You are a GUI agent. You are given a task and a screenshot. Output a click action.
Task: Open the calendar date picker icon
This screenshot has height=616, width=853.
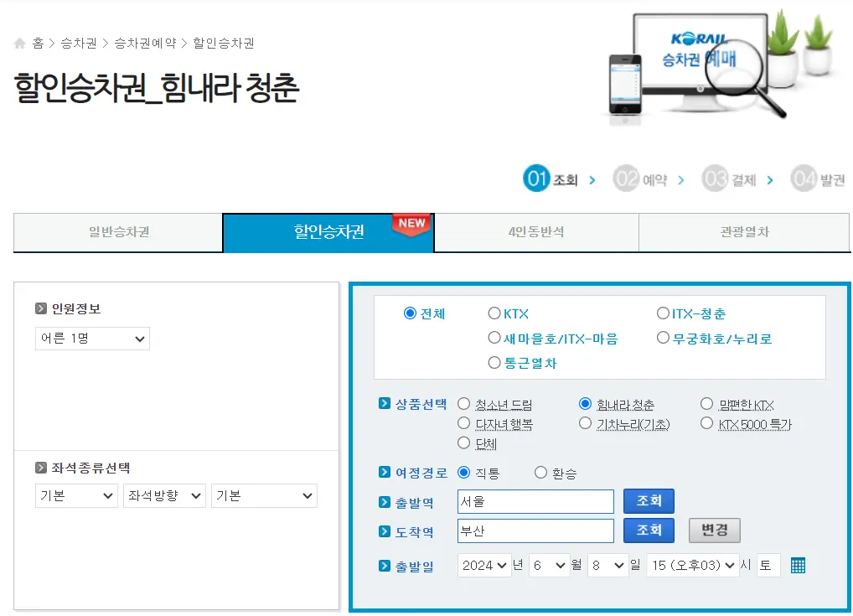(798, 566)
